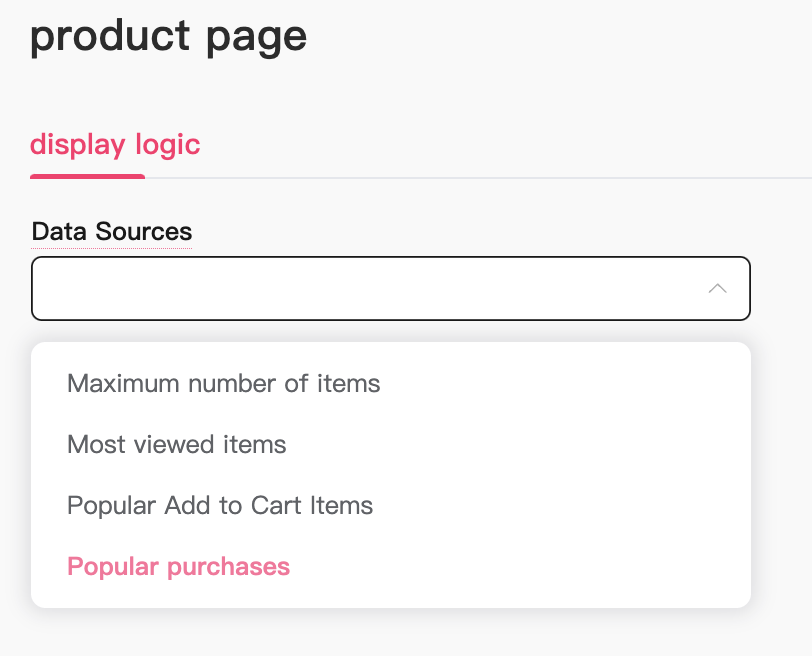Click the pink-colored Popular purchases entry
Viewport: 812px width, 656px height.
[x=178, y=566]
